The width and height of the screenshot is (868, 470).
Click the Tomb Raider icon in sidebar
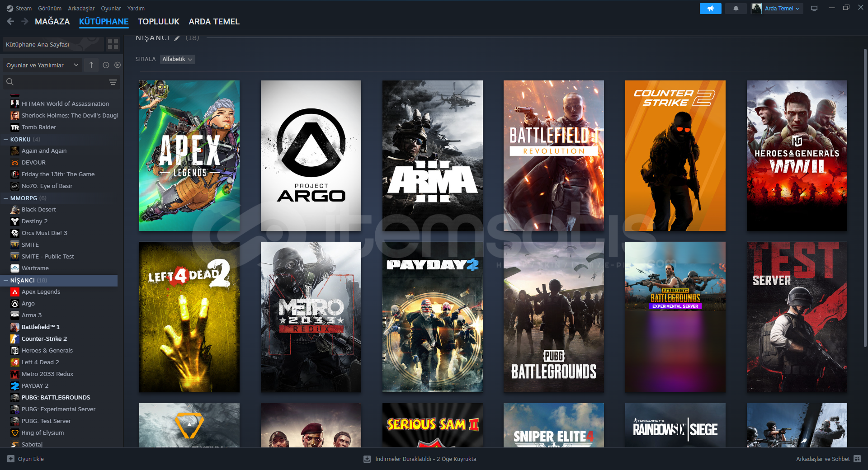[15, 127]
